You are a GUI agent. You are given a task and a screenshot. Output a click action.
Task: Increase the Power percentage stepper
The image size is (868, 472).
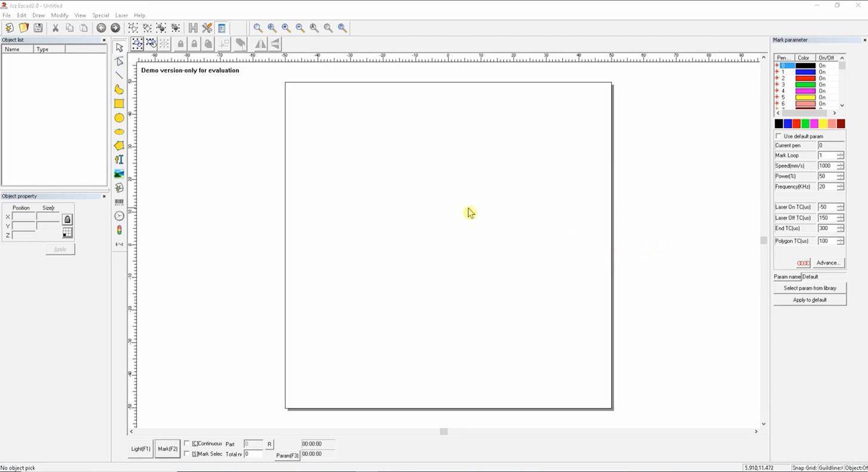pyautogui.click(x=840, y=173)
